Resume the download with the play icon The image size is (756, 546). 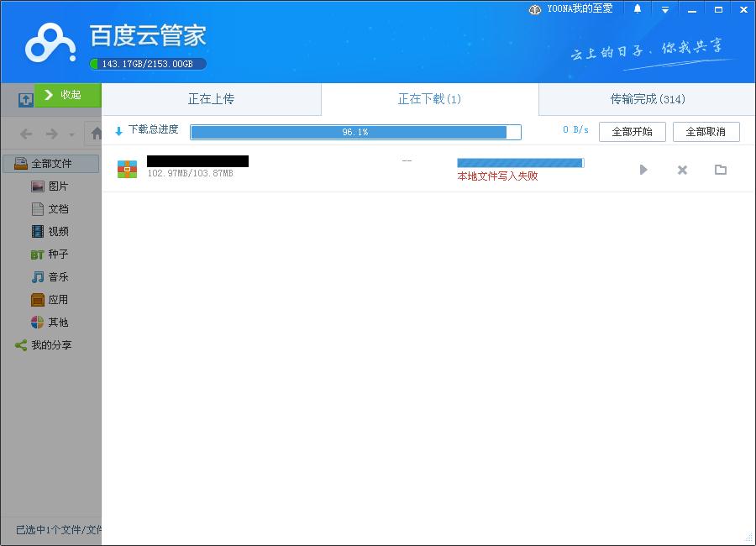(643, 170)
